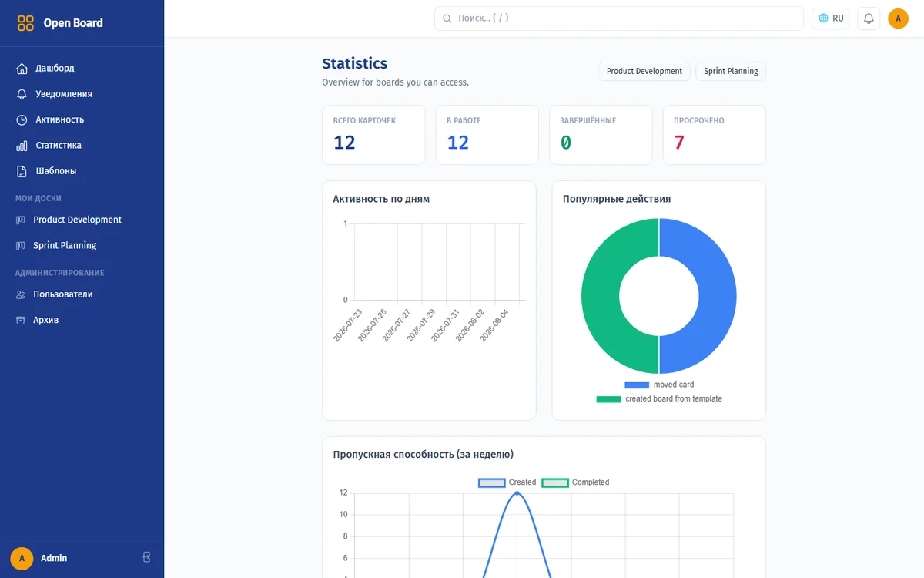Click the green donut segment
This screenshot has width=924, height=578.
point(601,297)
